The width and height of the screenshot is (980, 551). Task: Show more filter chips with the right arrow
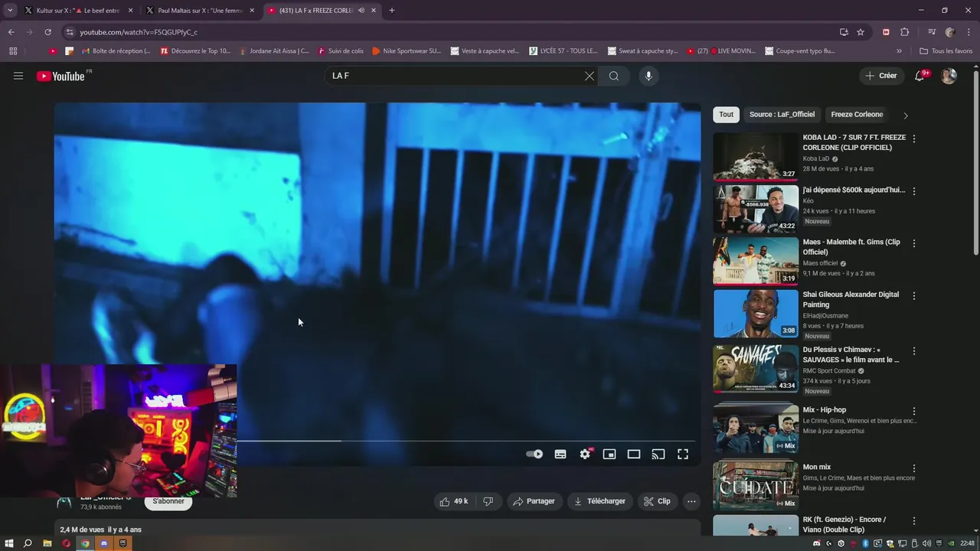tap(906, 116)
